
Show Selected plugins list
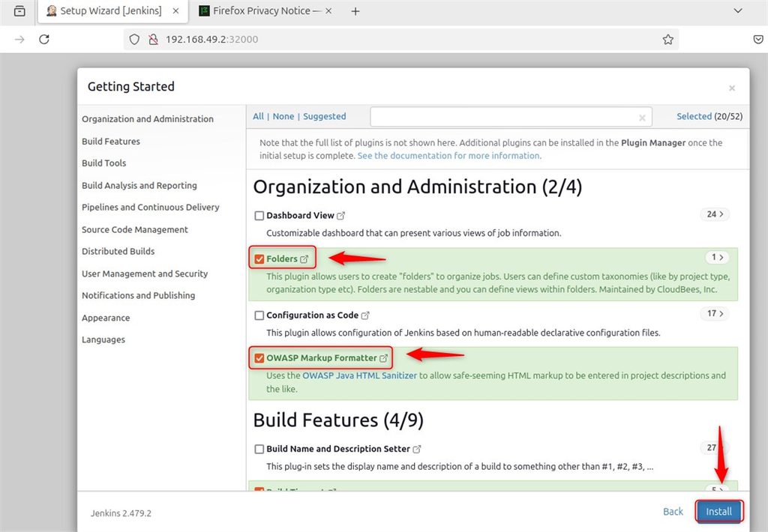pyautogui.click(x=694, y=116)
